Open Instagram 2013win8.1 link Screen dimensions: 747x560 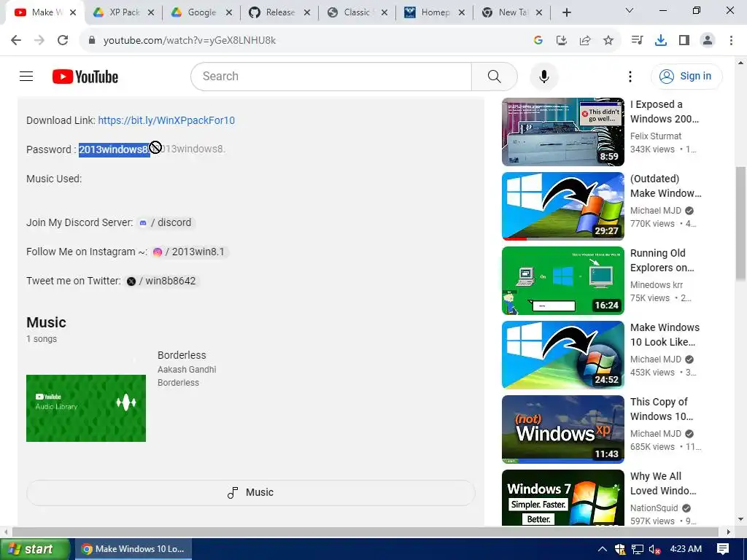coord(190,252)
